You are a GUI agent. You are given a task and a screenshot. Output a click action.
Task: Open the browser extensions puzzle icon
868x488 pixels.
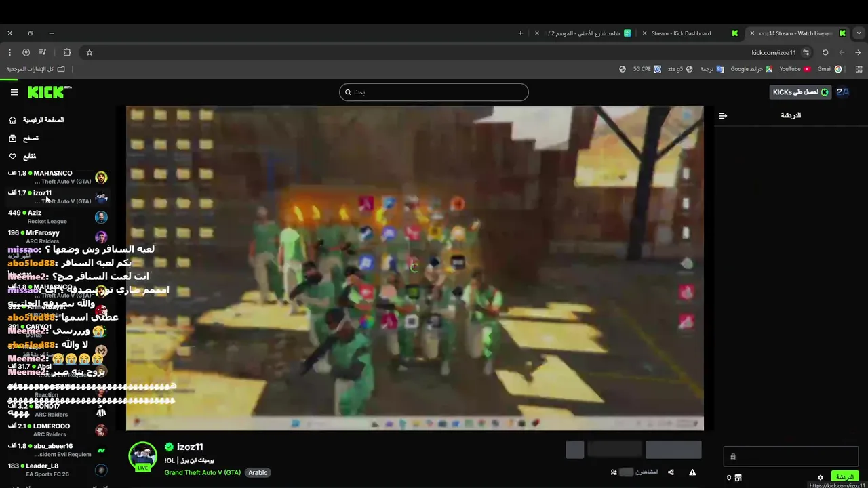point(67,52)
